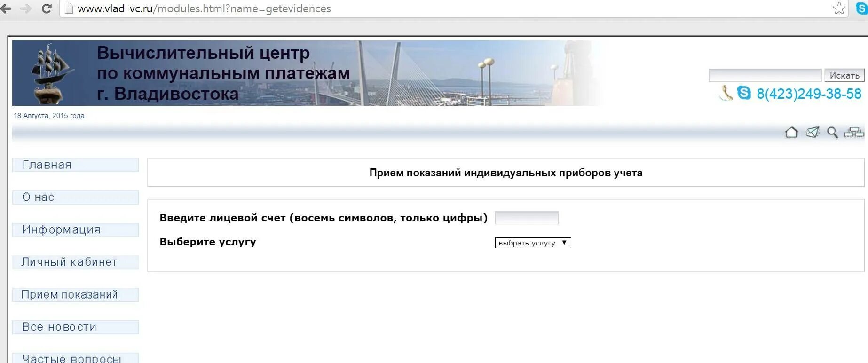This screenshot has width=868, height=363.
Task: Open the Skype extension icon in browser toolbar
Action: 862,8
